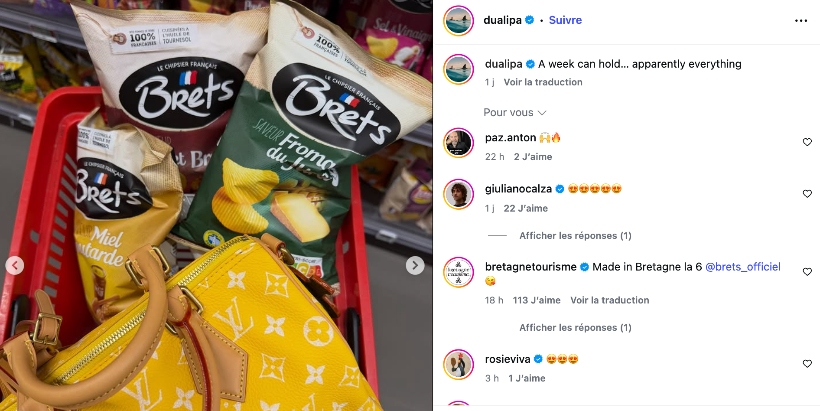Go to next photo with right arrow
The width and height of the screenshot is (820, 411).
tap(415, 266)
